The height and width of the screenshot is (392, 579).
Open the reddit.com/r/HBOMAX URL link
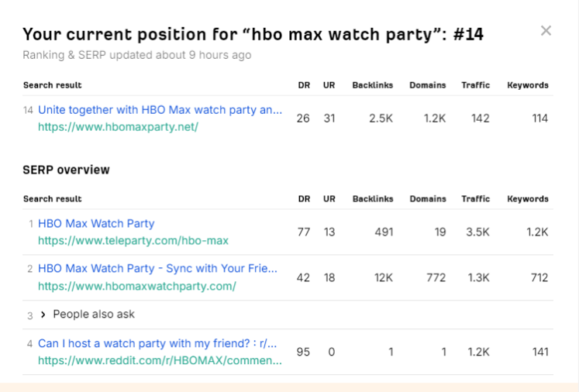pyautogui.click(x=160, y=360)
